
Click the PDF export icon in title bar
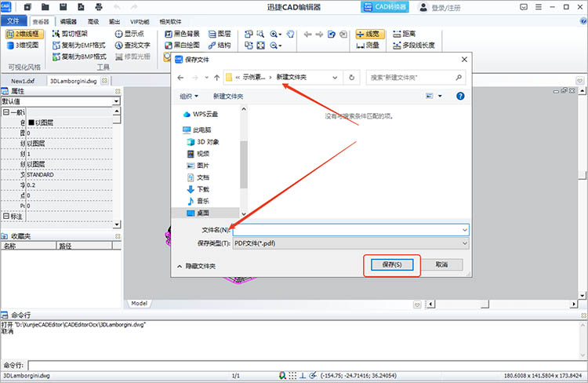tap(81, 7)
